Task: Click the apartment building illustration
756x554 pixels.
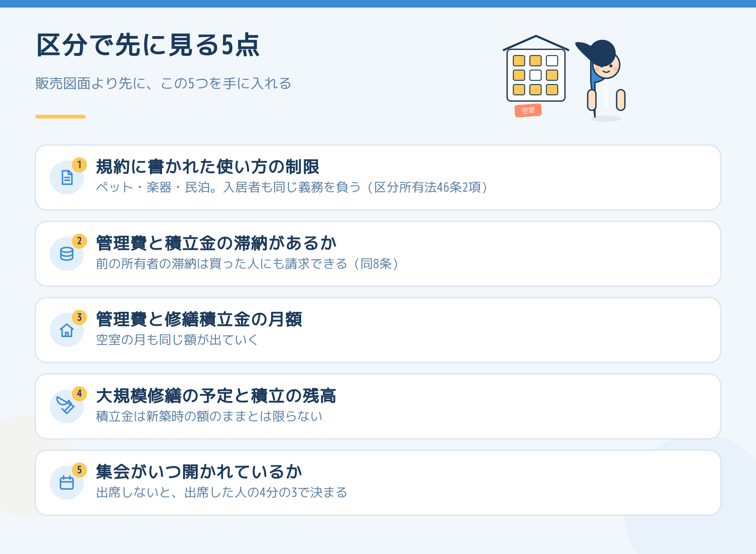Action: [x=536, y=69]
